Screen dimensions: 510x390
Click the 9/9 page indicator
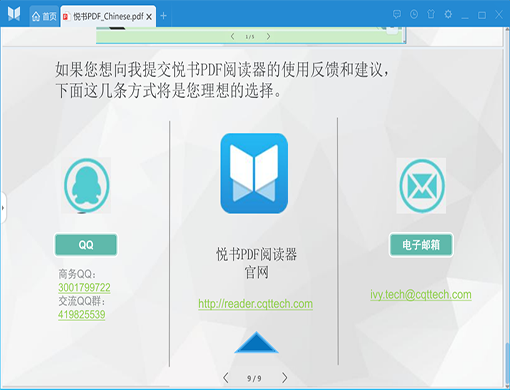coord(254,378)
